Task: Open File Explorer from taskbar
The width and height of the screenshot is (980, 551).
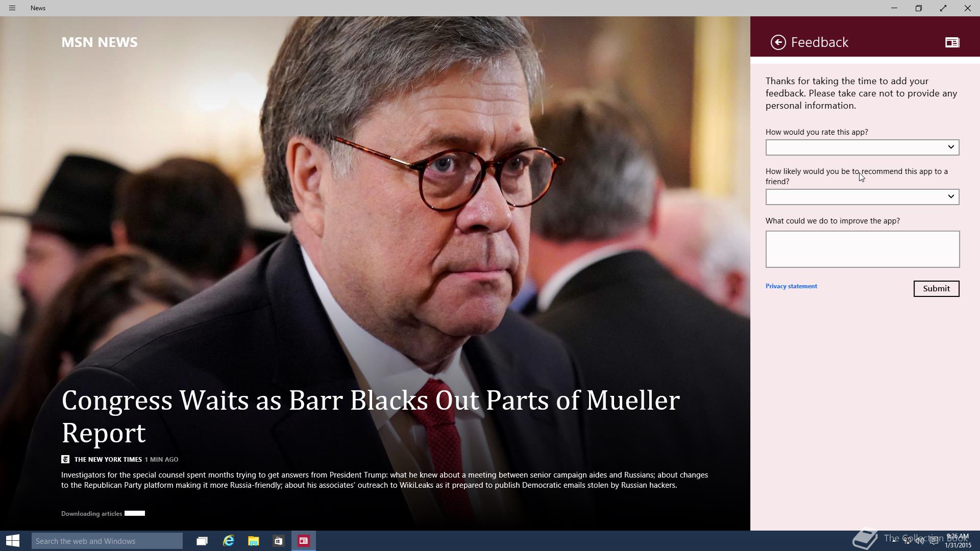Action: (254, 541)
